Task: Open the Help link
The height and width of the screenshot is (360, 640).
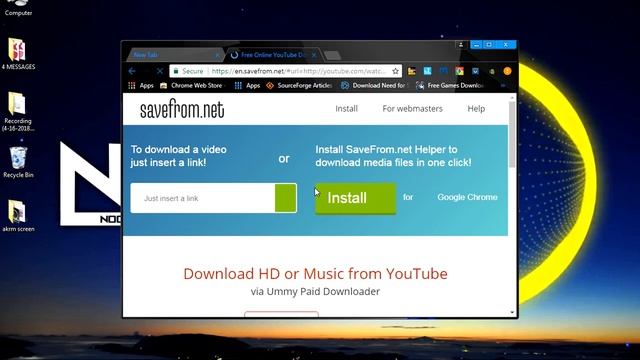Action: pos(476,109)
